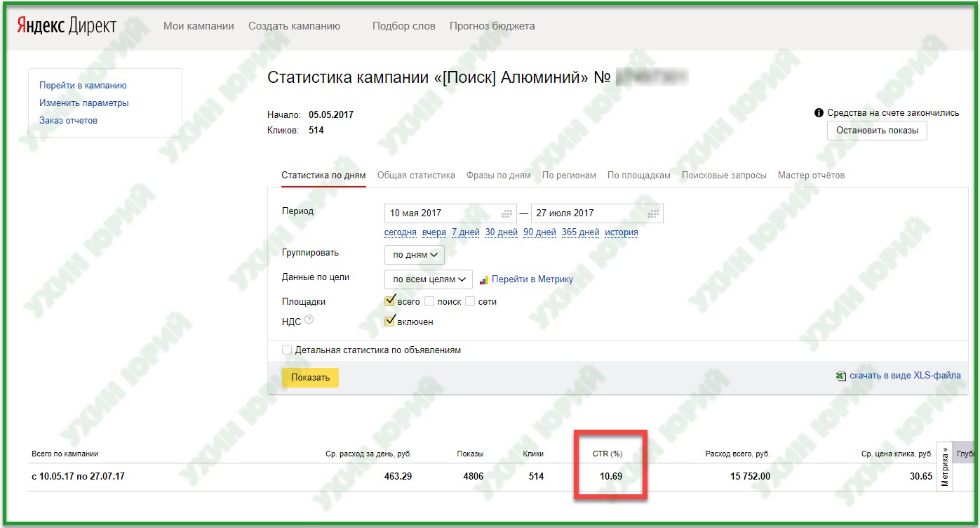Enable the 'поиск' platforms checkbox

coord(429,301)
